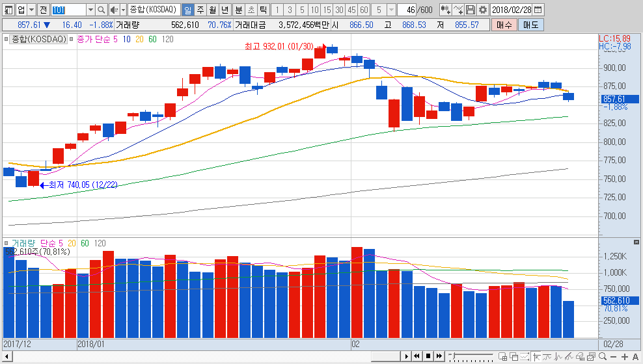Switch chart to minute (분) period

tap(238, 10)
